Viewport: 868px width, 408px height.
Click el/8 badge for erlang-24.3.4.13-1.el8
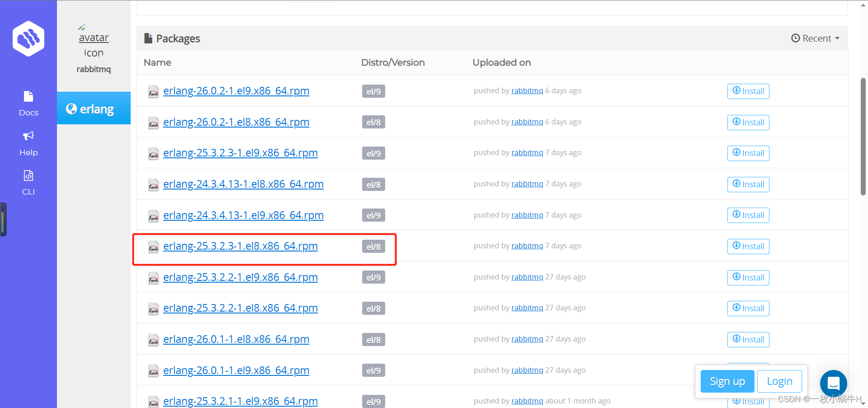pyautogui.click(x=373, y=185)
